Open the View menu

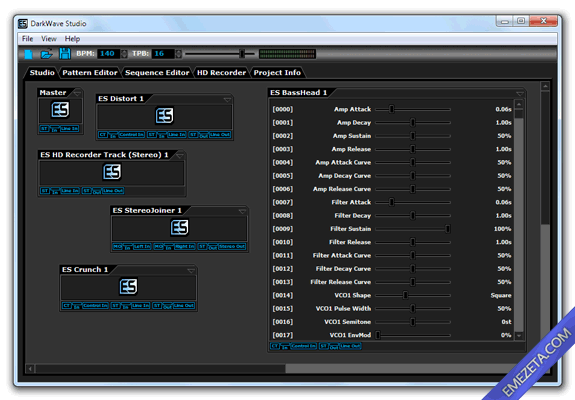coord(49,39)
